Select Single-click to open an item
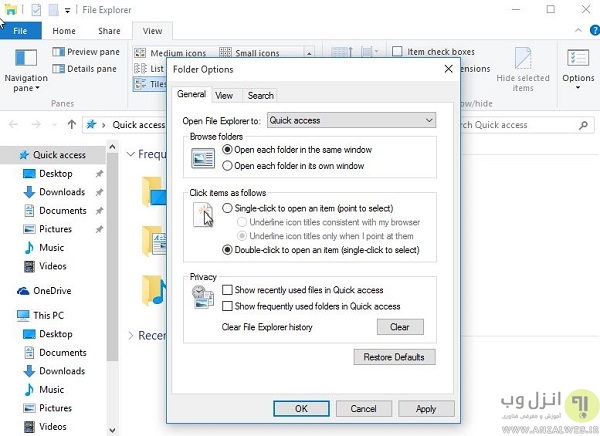This screenshot has height=436, width=600. coord(227,207)
